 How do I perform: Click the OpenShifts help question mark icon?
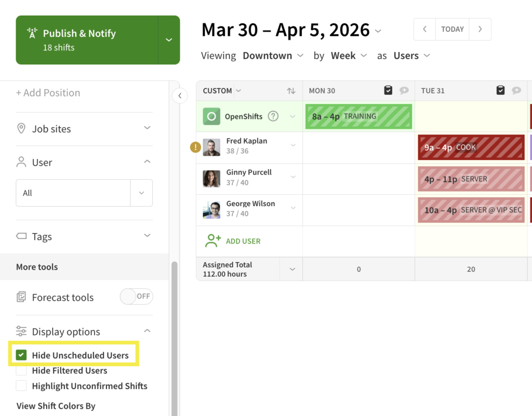point(273,116)
